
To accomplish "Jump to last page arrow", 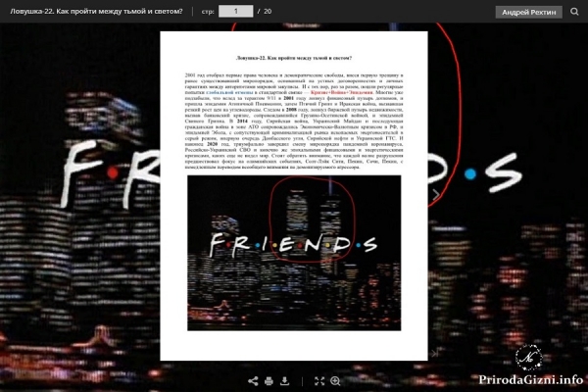I will tap(435, 353).
